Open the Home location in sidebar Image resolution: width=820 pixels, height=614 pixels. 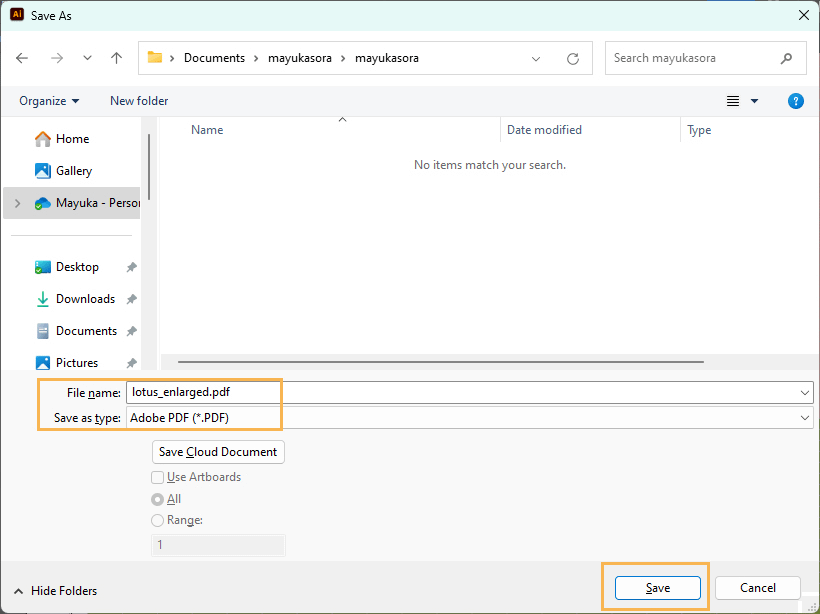pyautogui.click(x=72, y=139)
